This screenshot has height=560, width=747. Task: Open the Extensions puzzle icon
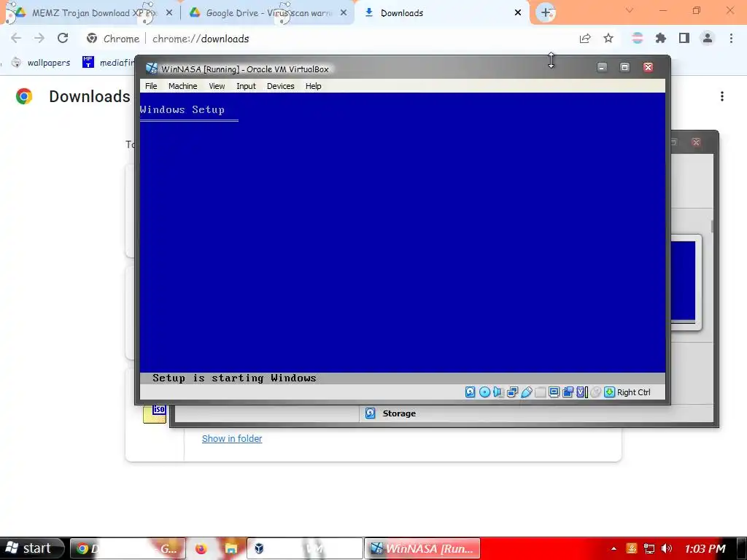click(661, 39)
